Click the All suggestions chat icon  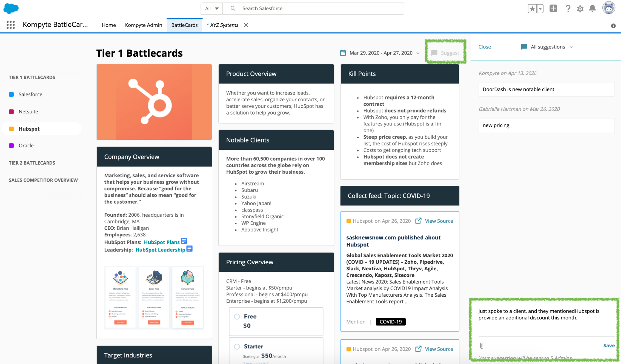pyautogui.click(x=524, y=47)
